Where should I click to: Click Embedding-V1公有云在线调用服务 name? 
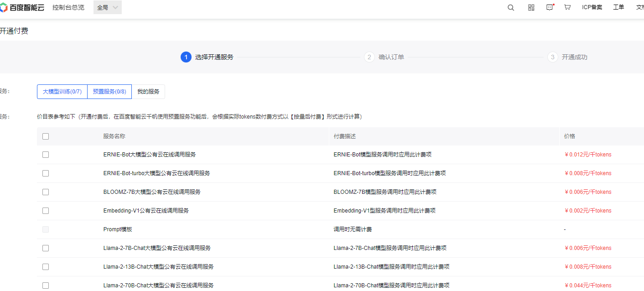pyautogui.click(x=146, y=211)
